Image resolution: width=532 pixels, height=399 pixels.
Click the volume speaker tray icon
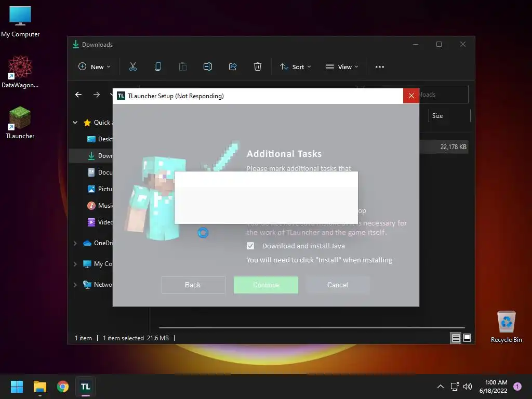click(x=468, y=387)
